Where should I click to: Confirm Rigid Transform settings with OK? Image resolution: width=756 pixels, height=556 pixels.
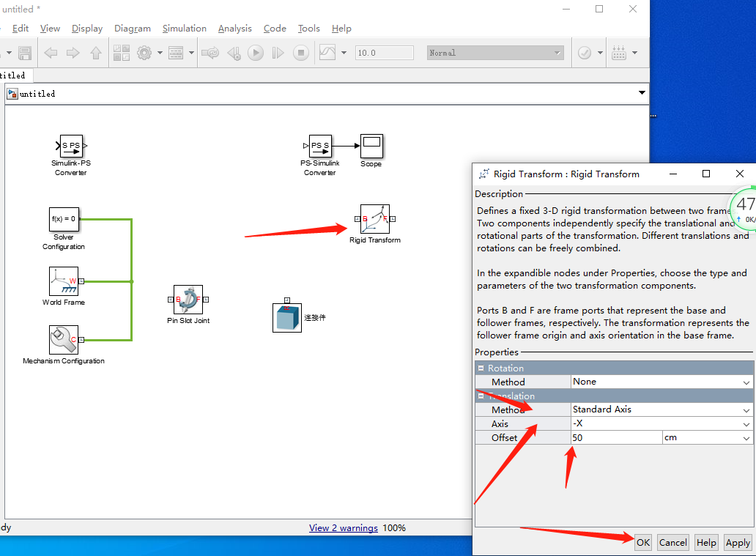tap(642, 542)
